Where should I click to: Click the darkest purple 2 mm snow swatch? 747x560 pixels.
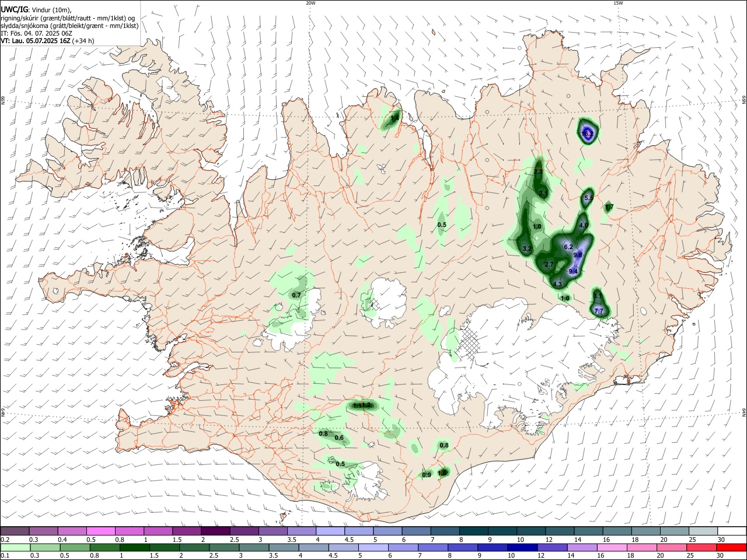point(215,531)
